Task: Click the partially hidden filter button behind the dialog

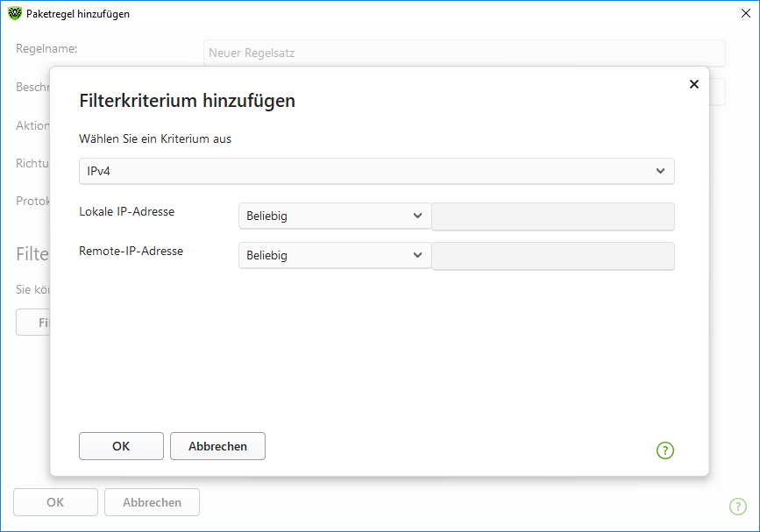Action: (x=32, y=322)
